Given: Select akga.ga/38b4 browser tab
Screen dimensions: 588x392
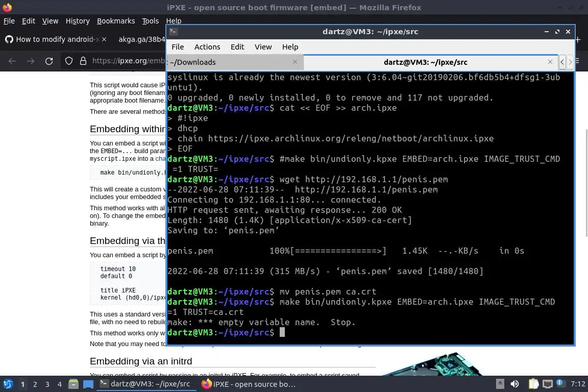Looking at the screenshot, I should (x=141, y=39).
